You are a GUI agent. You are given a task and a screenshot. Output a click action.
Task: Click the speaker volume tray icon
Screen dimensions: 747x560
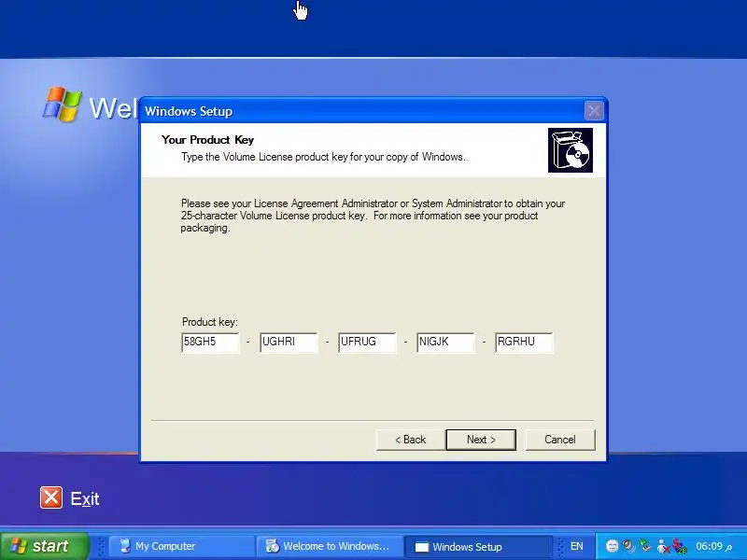click(x=628, y=546)
